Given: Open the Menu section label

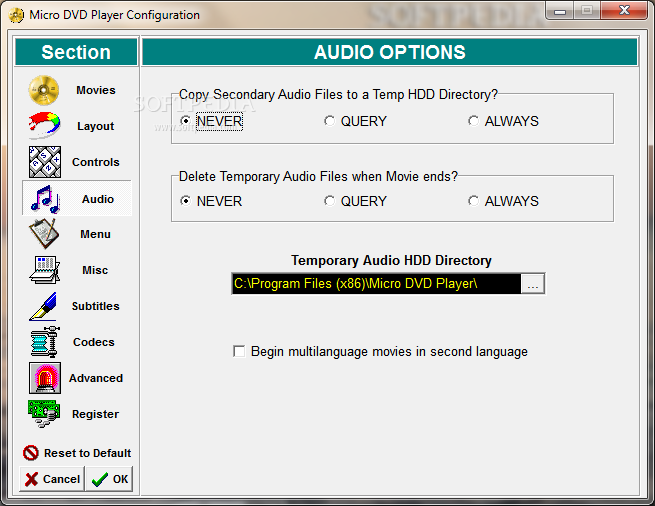Looking at the screenshot, I should 95,234.
